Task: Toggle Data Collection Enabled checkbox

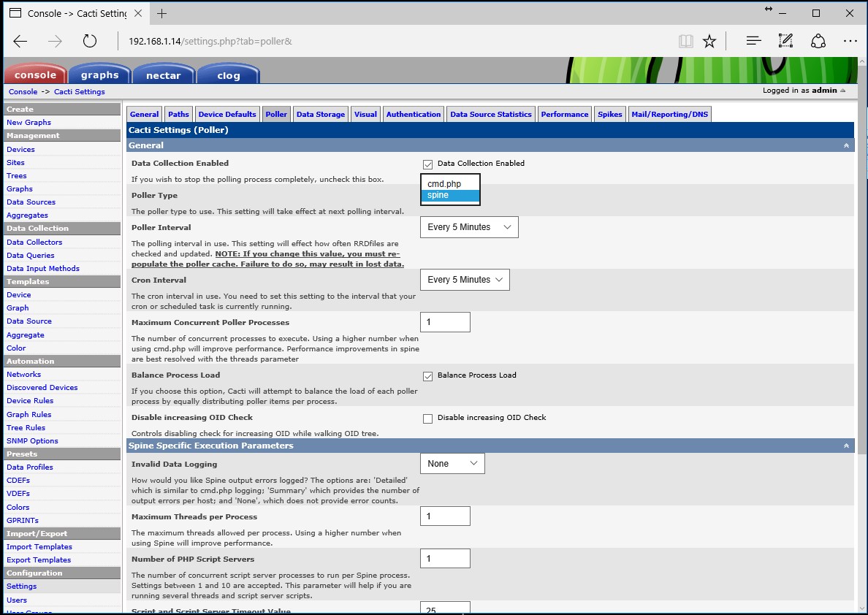Action: pos(427,164)
